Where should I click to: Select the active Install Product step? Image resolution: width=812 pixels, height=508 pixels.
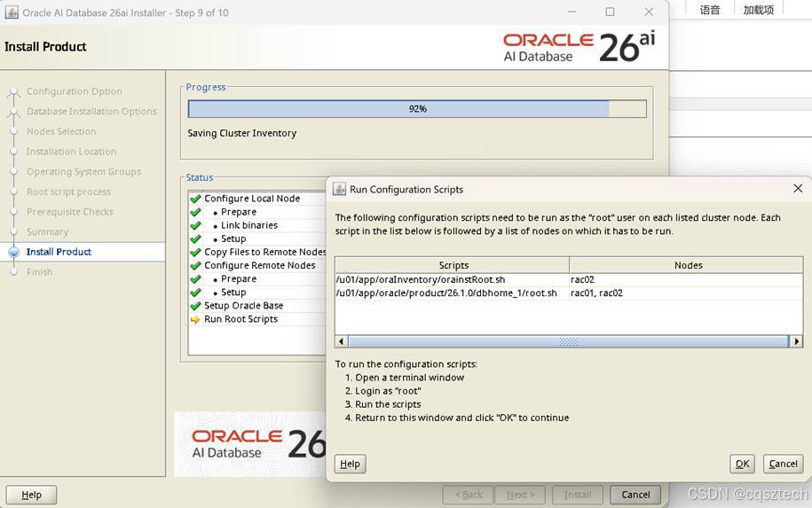[x=59, y=252]
